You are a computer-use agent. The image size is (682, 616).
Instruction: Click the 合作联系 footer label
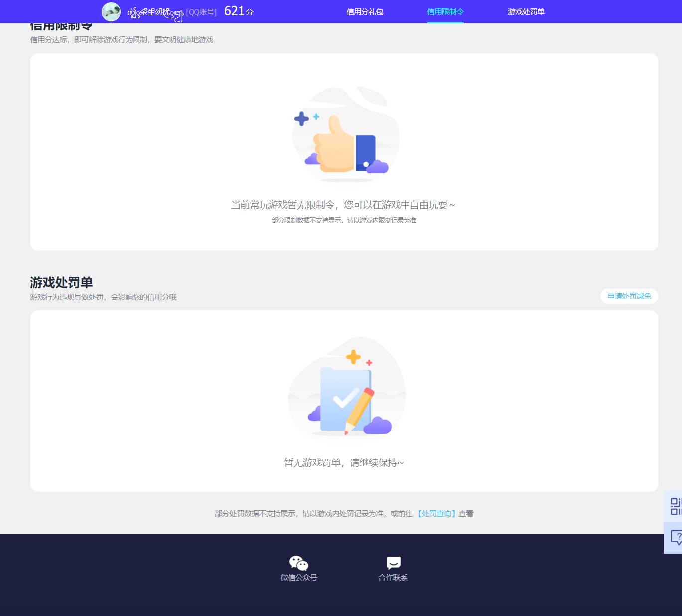tap(393, 577)
